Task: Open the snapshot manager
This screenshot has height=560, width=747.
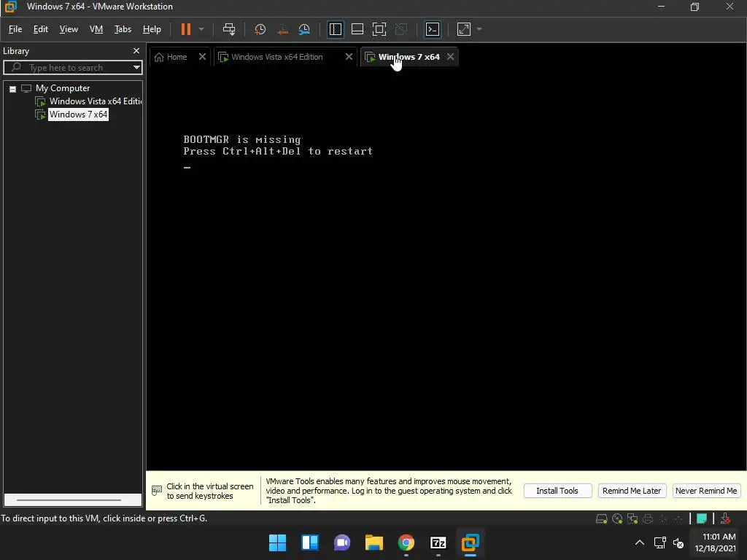Action: (x=304, y=29)
